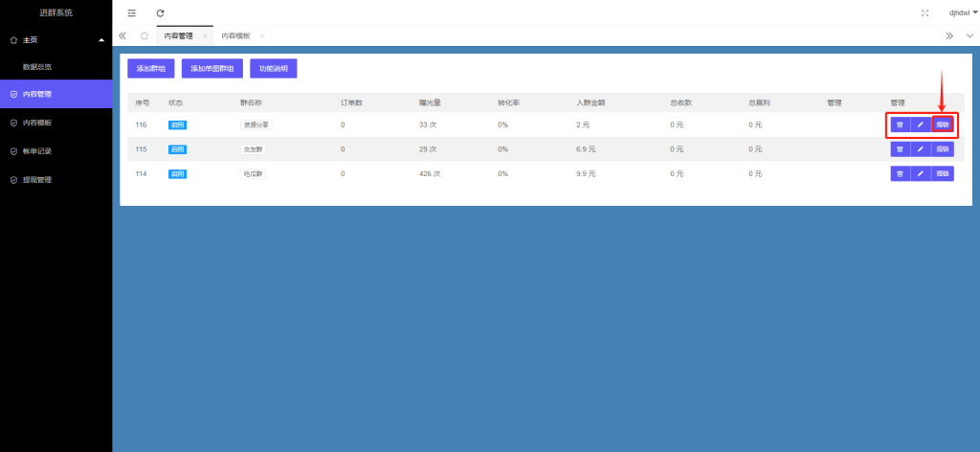Expand tab options chevron at far right
Viewport: 980px width, 452px height.
tap(969, 35)
